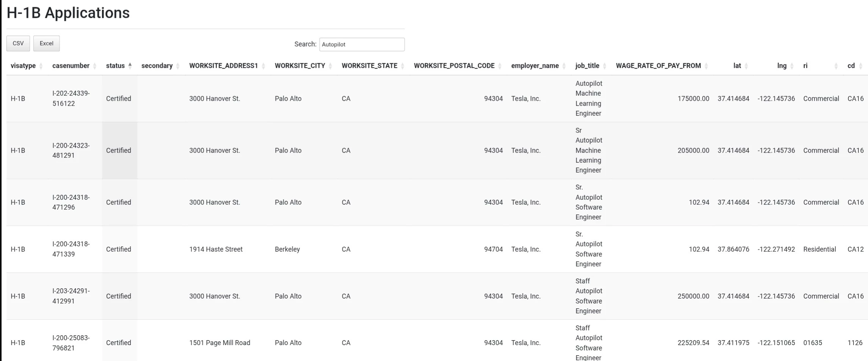Select case number I-200-24318-471296
Screen dimensions: 868x361
[x=71, y=202]
